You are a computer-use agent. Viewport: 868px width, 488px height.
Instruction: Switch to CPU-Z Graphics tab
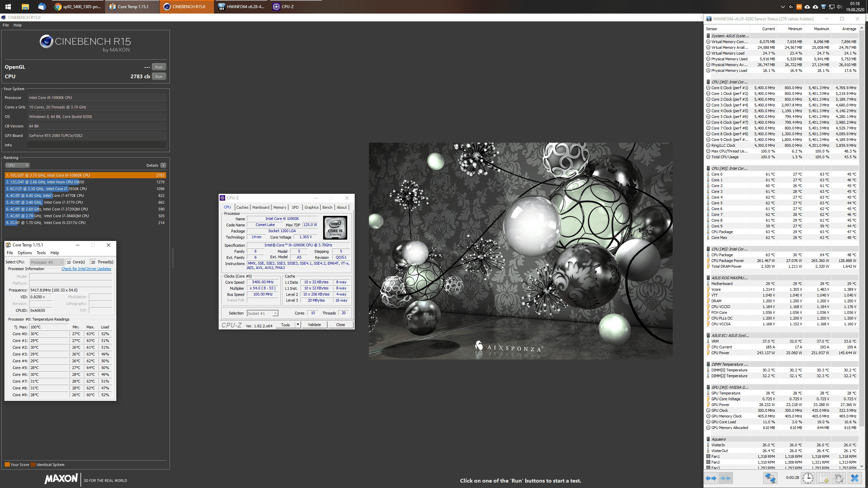click(x=311, y=207)
